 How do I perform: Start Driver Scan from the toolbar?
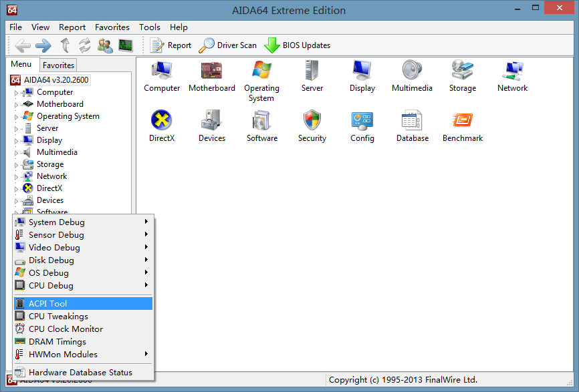click(227, 45)
